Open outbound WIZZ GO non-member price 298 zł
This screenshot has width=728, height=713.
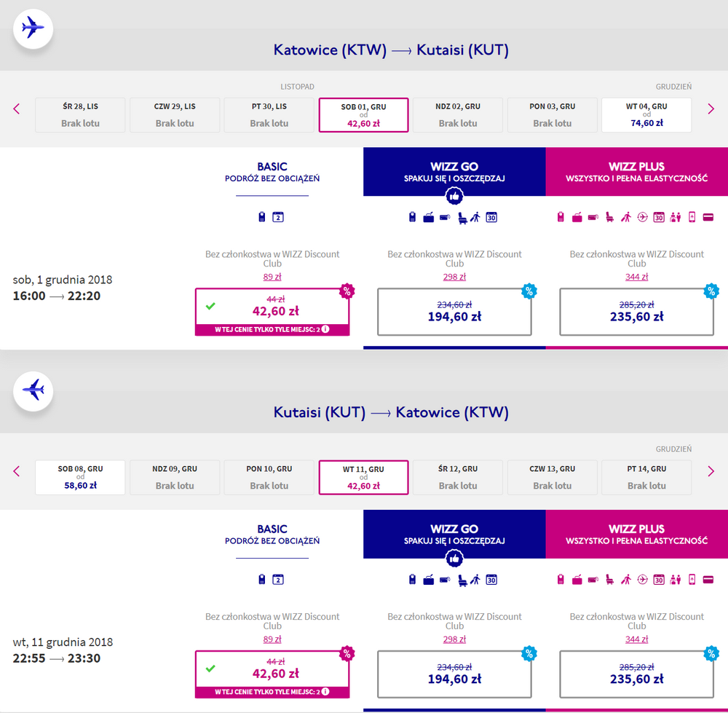tap(454, 277)
